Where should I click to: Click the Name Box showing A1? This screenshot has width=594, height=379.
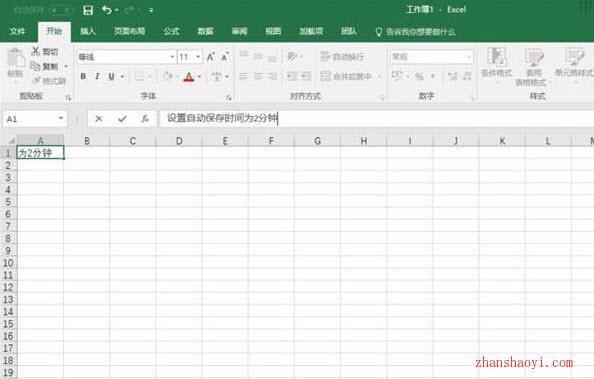point(34,119)
